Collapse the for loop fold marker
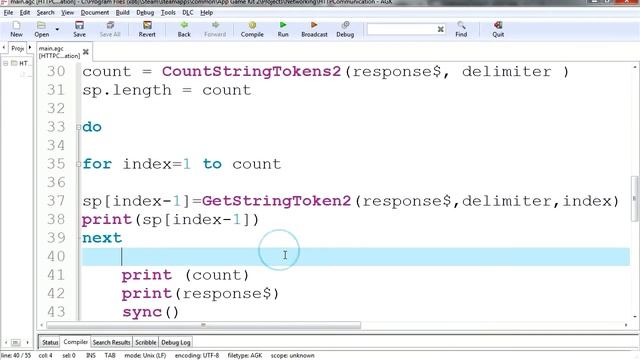Image resolution: width=640 pixels, height=360 pixels. tap(78, 164)
